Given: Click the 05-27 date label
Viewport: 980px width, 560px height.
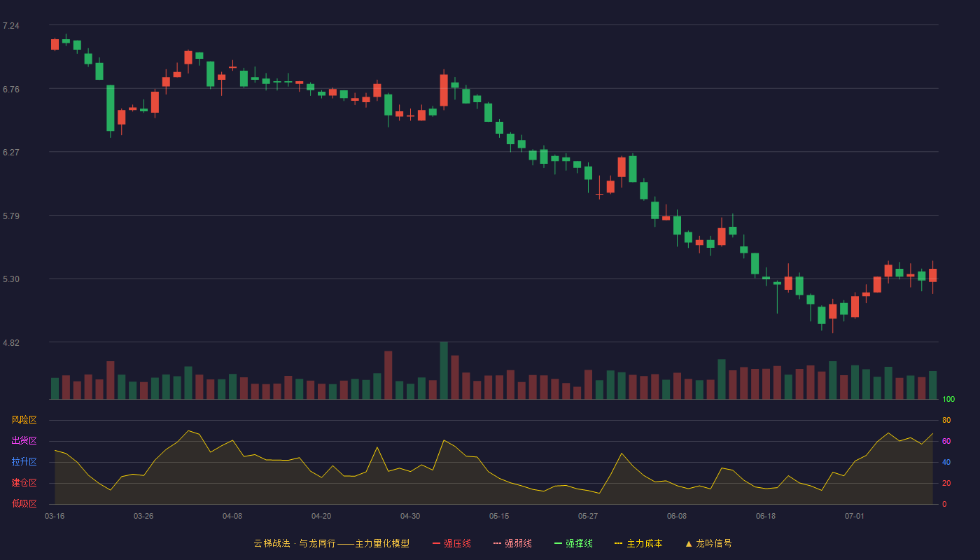Looking at the screenshot, I should [x=588, y=516].
